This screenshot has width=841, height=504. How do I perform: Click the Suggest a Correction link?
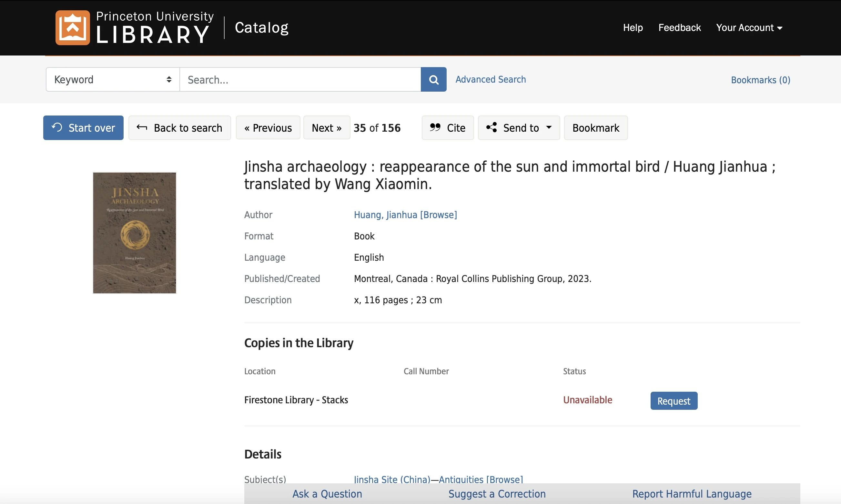tap(497, 493)
